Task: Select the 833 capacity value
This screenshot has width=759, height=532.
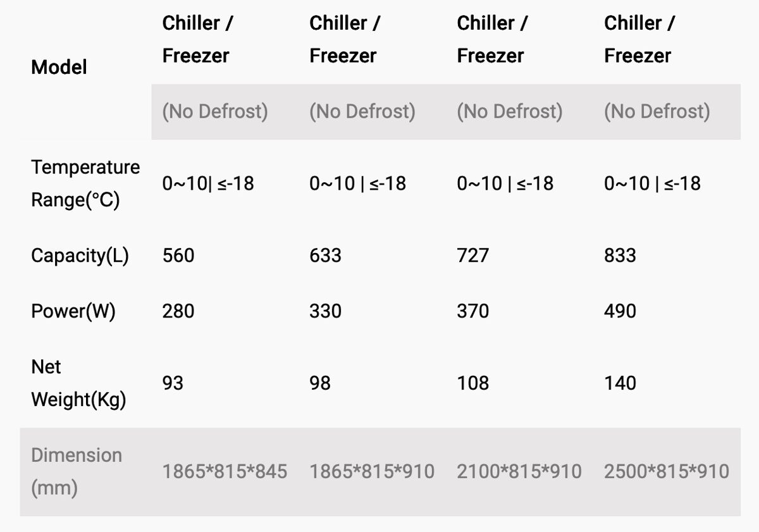Action: 620,256
